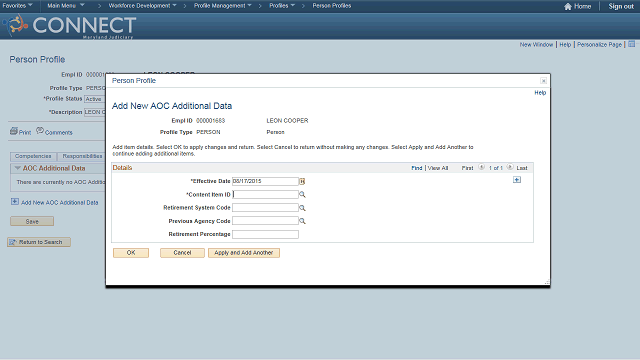Click the OK button in the dialog
The height and width of the screenshot is (360, 640).
[x=131, y=253]
